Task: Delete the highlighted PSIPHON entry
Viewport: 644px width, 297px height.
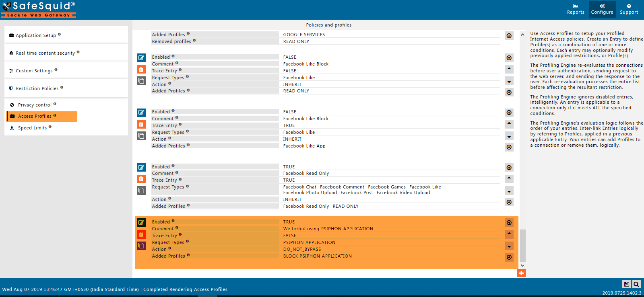Action: (x=141, y=234)
